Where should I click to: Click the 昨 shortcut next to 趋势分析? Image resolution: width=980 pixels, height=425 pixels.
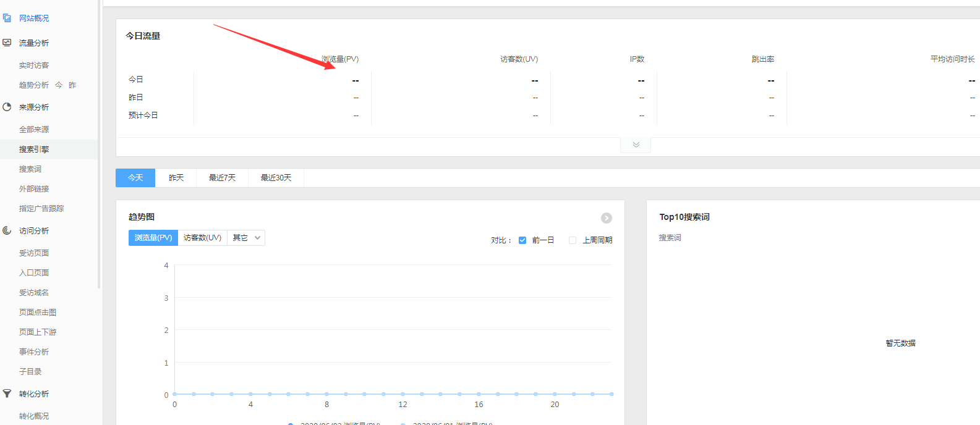click(72, 85)
